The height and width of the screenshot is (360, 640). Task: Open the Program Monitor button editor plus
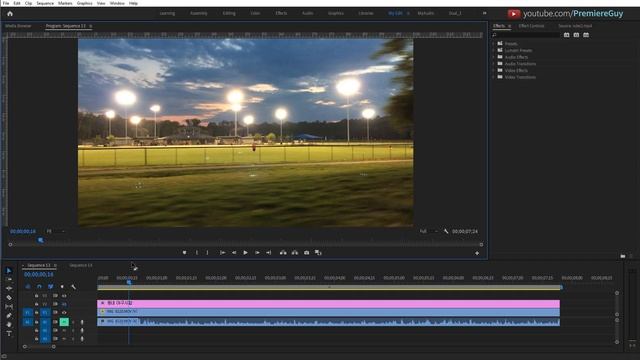coord(477,253)
